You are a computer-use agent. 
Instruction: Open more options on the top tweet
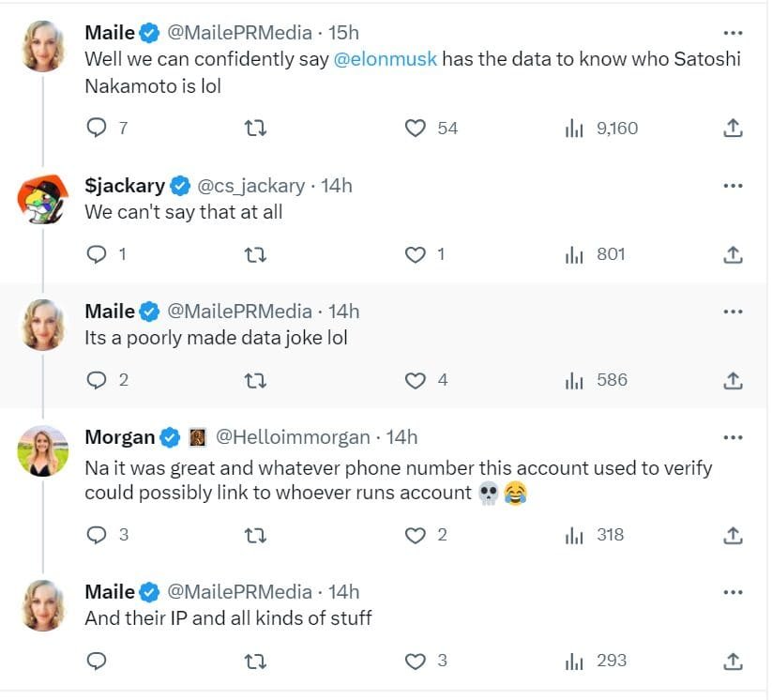pyautogui.click(x=733, y=31)
